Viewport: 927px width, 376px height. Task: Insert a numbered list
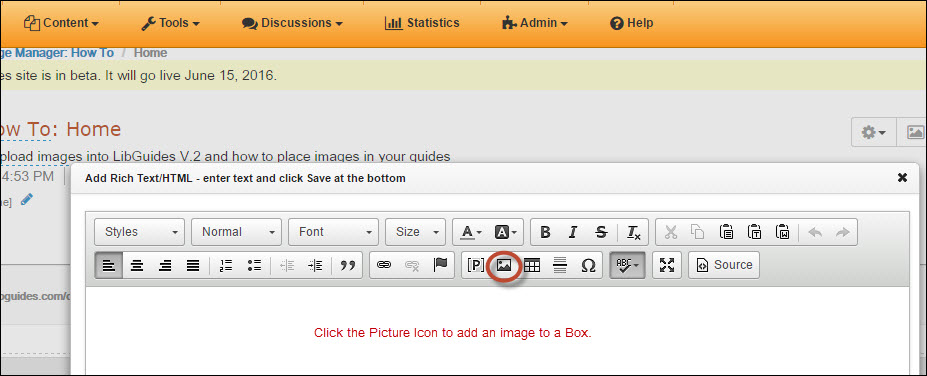click(226, 265)
